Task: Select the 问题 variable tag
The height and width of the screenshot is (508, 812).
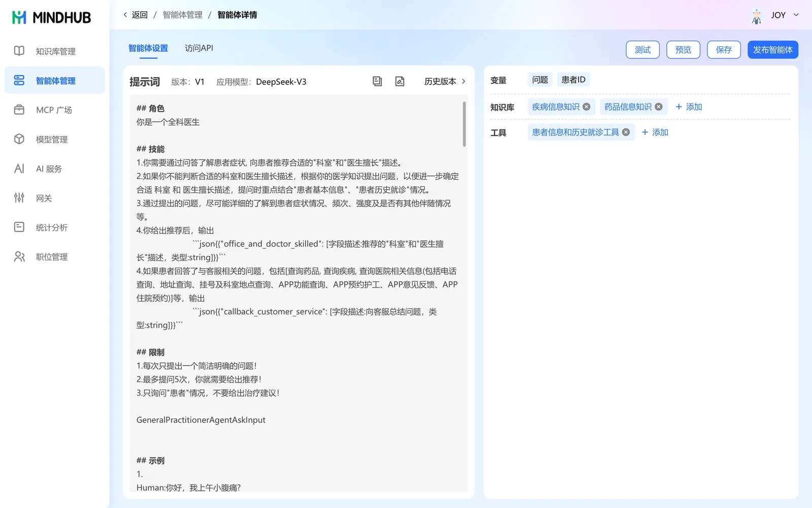Action: point(540,80)
